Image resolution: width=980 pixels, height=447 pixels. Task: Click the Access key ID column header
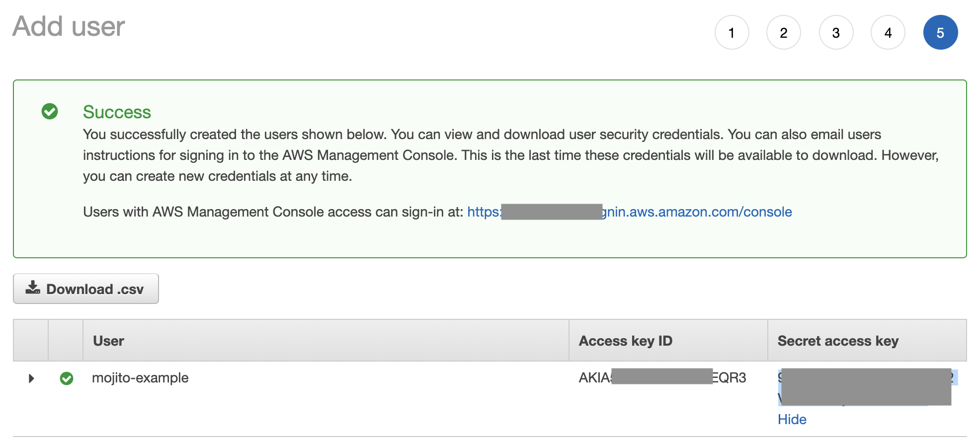coord(625,341)
